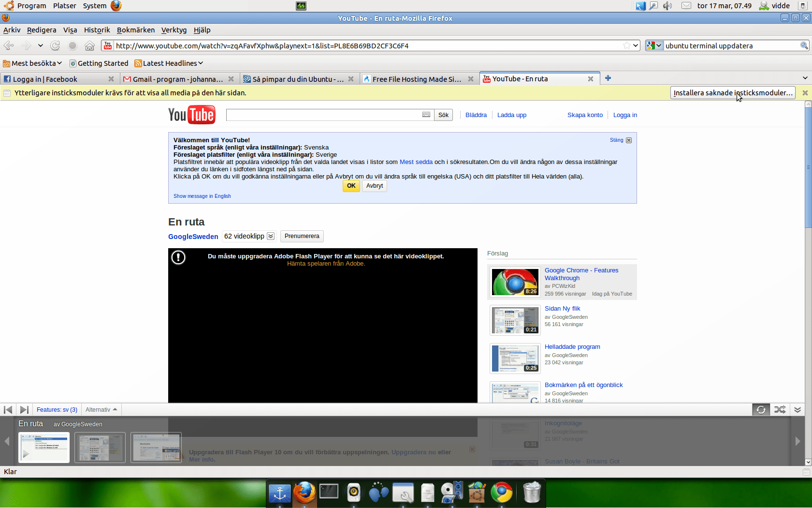This screenshot has height=508, width=812.
Task: Reload the current page
Action: coord(55,45)
